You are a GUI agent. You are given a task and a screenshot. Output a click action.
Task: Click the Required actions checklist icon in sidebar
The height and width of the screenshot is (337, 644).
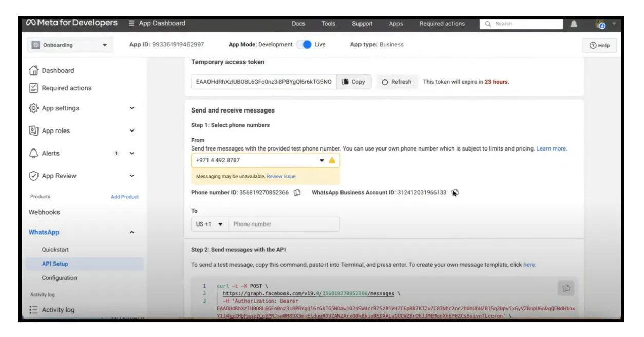(34, 88)
